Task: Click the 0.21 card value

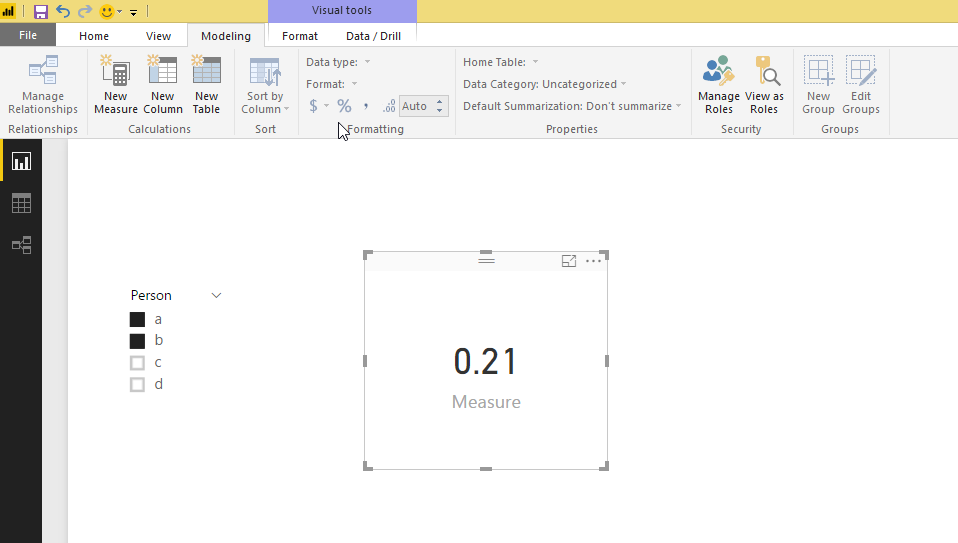Action: [x=486, y=361]
